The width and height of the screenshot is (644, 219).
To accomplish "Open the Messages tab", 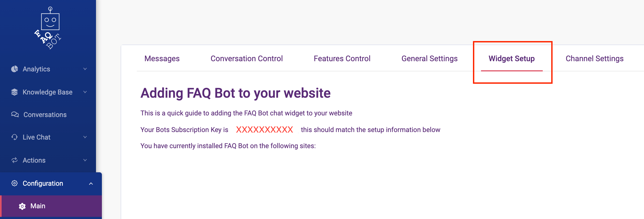I will click(x=162, y=59).
